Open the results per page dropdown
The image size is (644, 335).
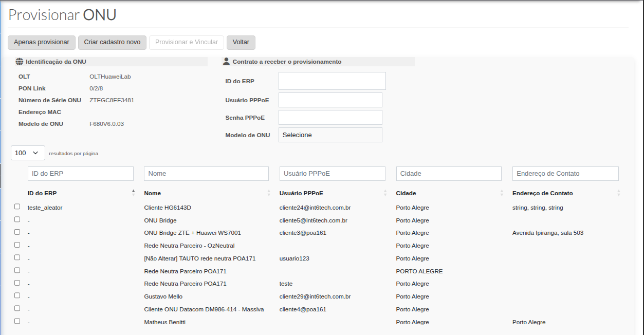point(28,153)
